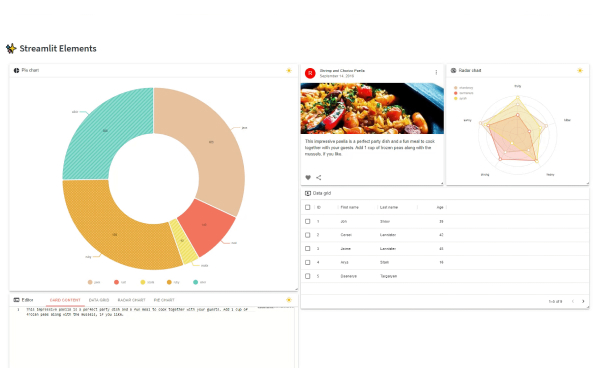Click sun icon in Radar chart header
Image resolution: width=600 pixels, height=380 pixels.
580,70
